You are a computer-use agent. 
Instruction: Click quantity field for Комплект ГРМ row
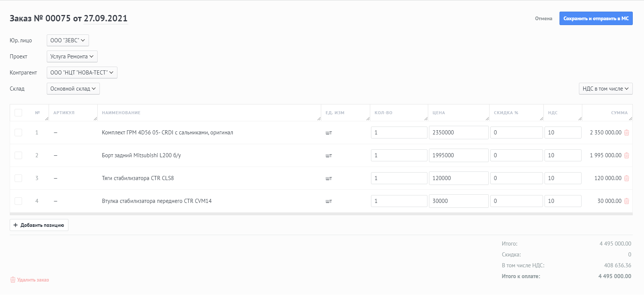(x=399, y=133)
